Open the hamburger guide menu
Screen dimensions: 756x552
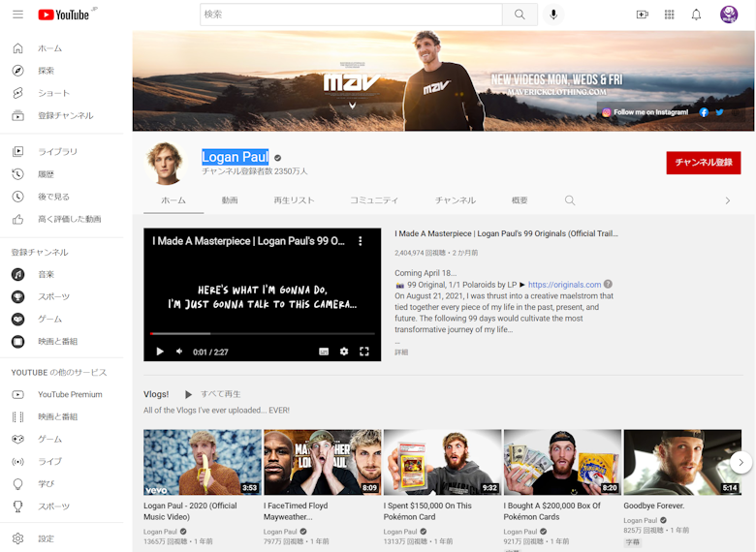(x=17, y=15)
